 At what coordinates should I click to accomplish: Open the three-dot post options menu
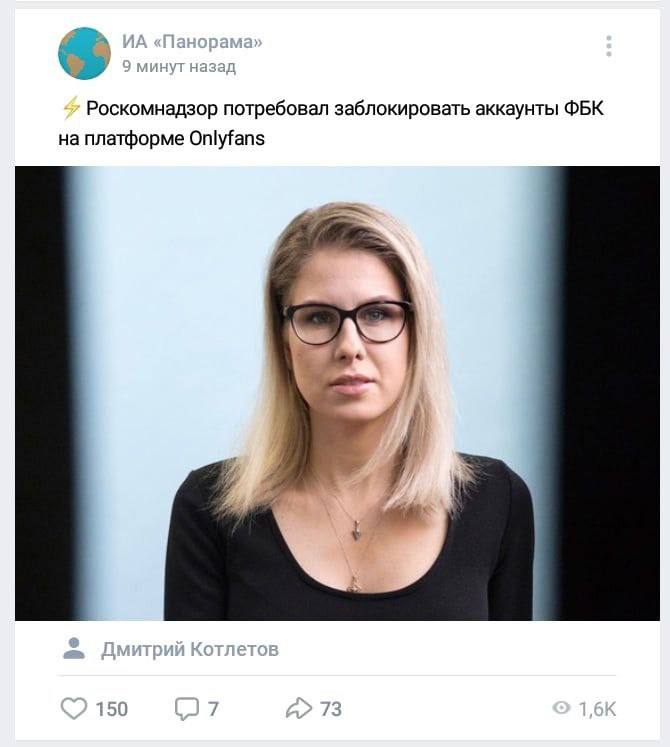click(609, 46)
